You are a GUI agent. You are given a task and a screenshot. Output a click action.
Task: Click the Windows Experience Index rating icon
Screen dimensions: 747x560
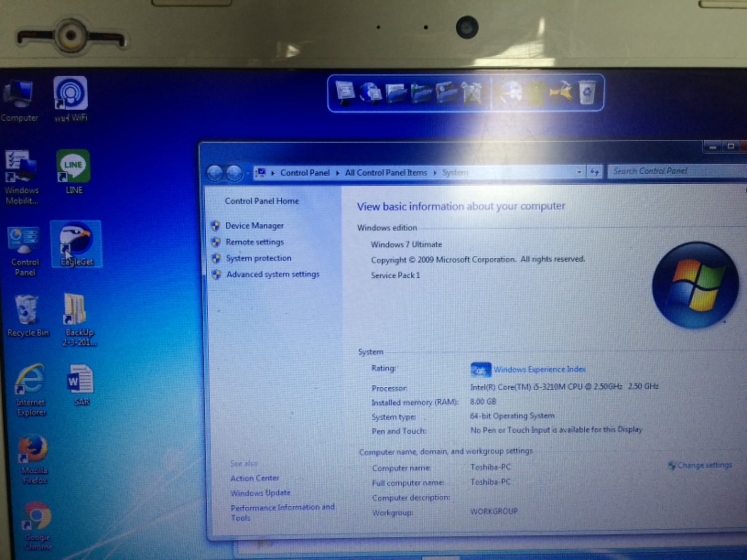[x=481, y=369]
